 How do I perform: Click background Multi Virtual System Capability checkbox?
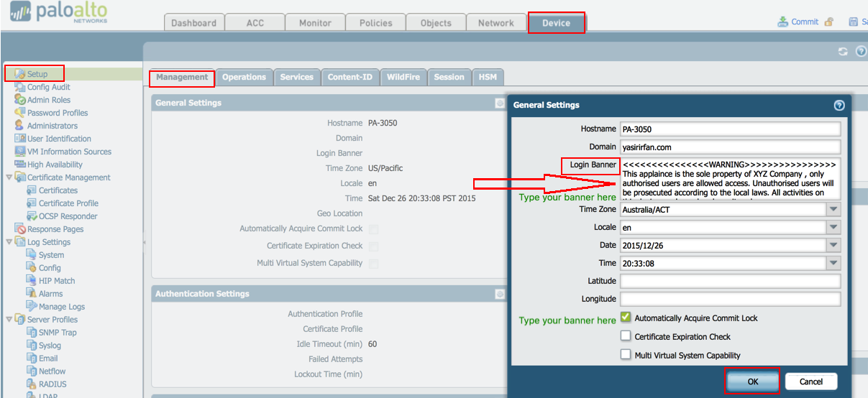(373, 264)
